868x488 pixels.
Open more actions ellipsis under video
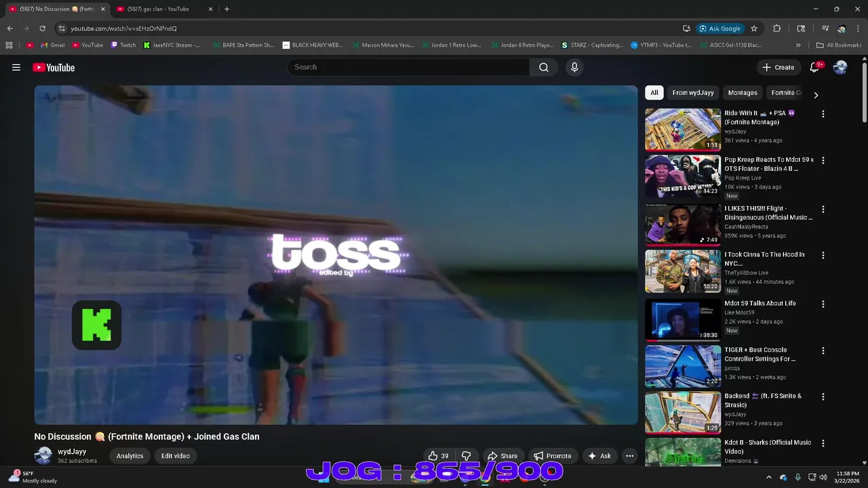629,456
